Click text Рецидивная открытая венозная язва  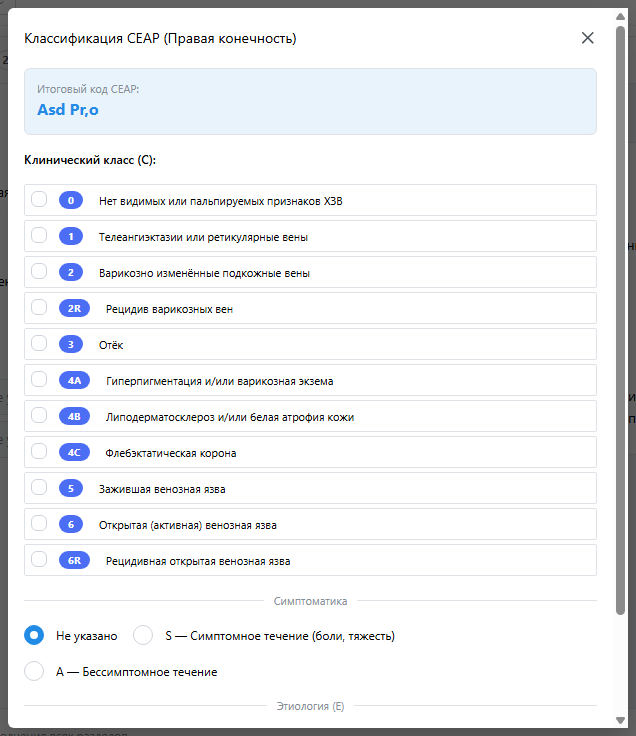pos(198,561)
